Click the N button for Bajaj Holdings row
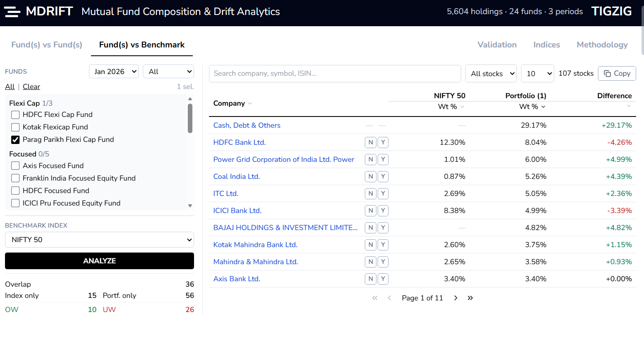The image size is (644, 342). [x=371, y=228]
